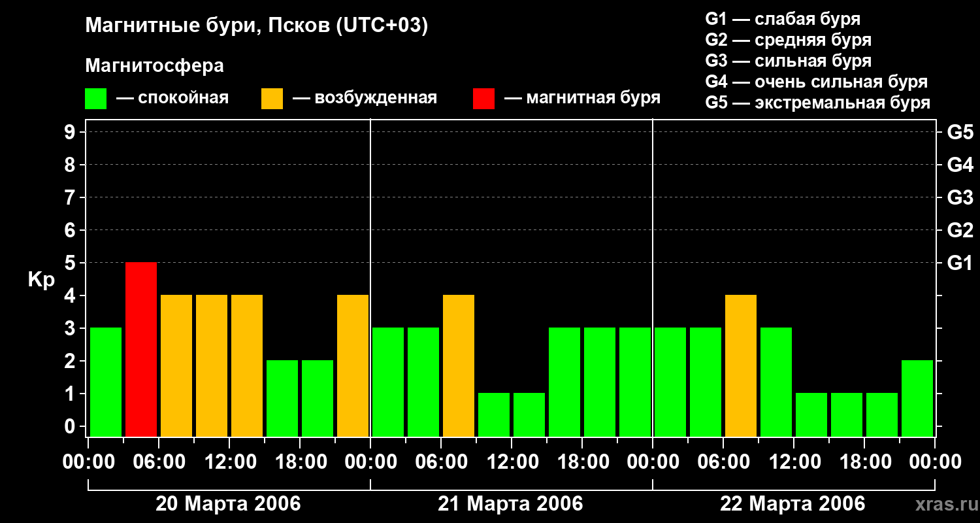The width and height of the screenshot is (980, 523).
Task: Select the first green bar on 20 Марта
Action: 106,382
